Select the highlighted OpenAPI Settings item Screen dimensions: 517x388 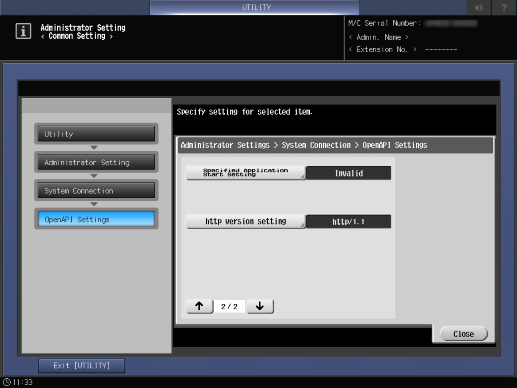[x=96, y=219]
